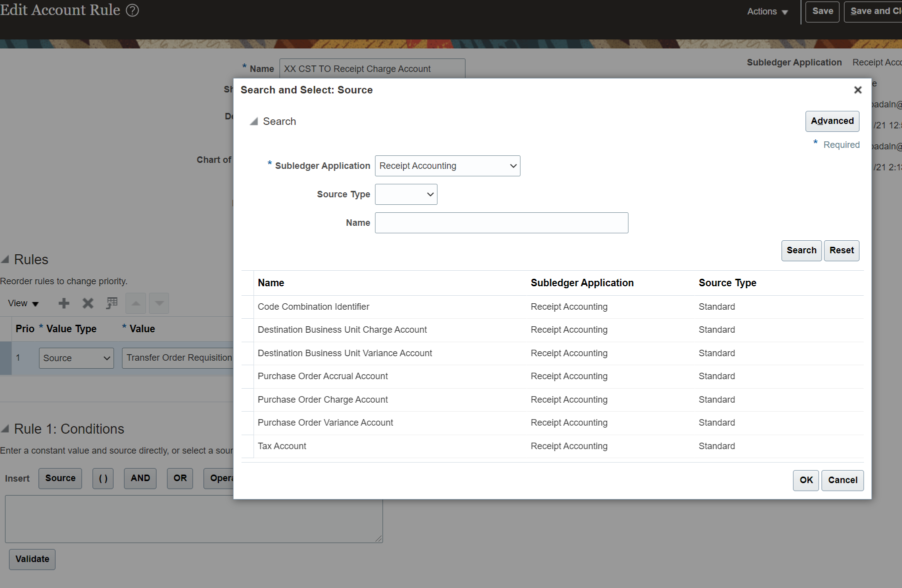Insert an OR operator into the condition
This screenshot has width=902, height=588.
179,478
